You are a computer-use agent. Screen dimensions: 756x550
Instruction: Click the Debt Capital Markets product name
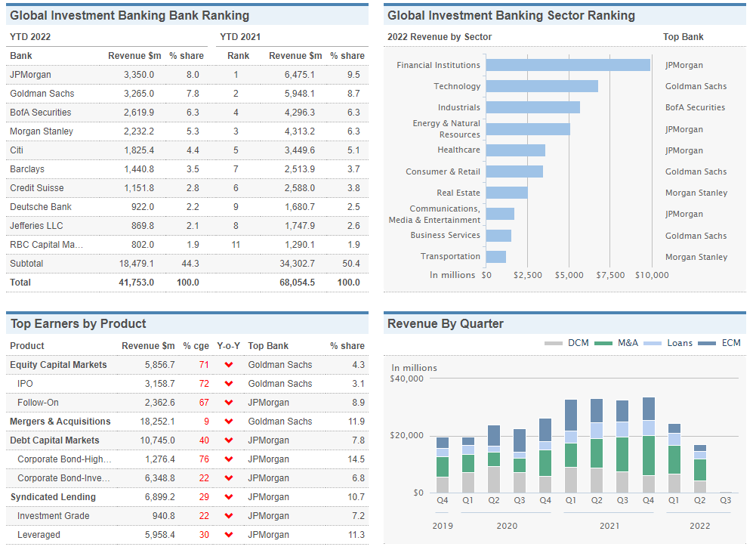(54, 440)
